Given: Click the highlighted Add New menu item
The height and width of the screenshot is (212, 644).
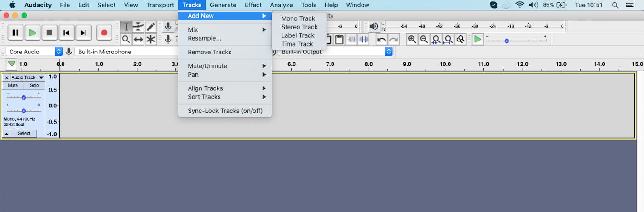Looking at the screenshot, I should 225,16.
